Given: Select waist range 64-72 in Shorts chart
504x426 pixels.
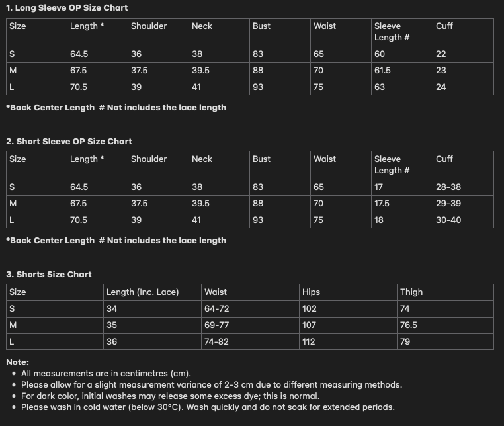Looking at the screenshot, I should click(x=217, y=308).
